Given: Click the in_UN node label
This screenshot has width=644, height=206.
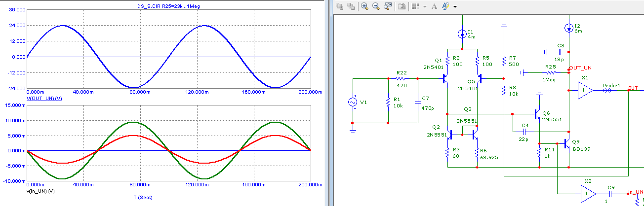Looking at the screenshot, I should pos(635,192).
